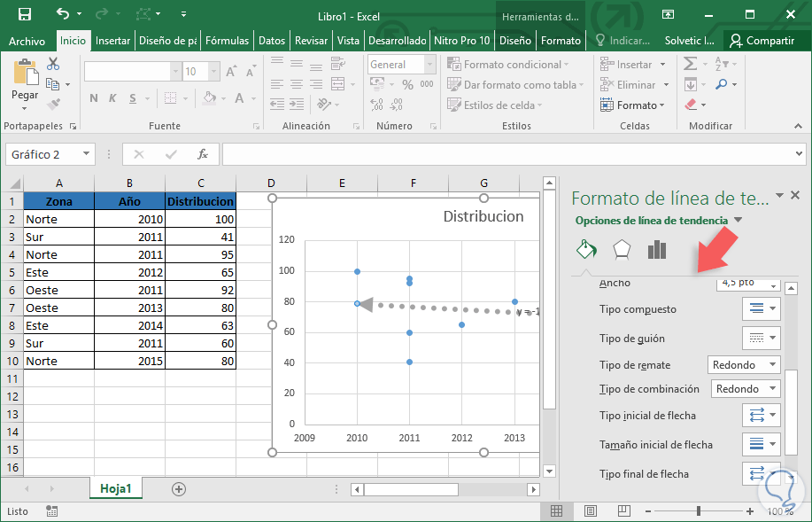The width and height of the screenshot is (812, 522).
Task: Open the Tipo inicial de flecha dropdown
Action: (761, 415)
